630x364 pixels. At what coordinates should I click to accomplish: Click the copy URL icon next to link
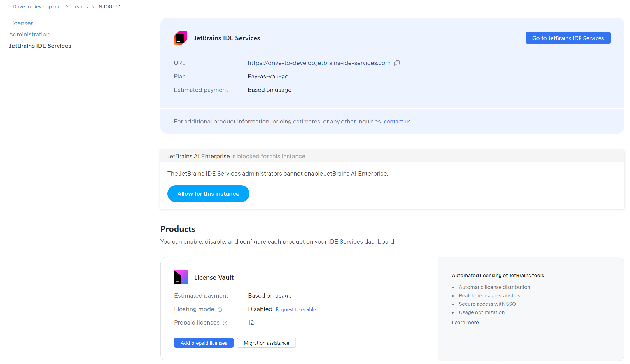click(397, 63)
